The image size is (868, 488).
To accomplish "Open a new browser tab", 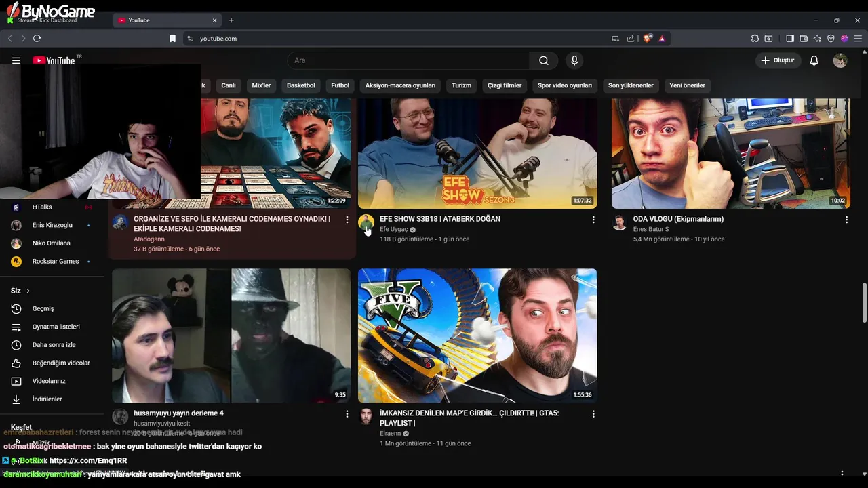I will (x=231, y=20).
